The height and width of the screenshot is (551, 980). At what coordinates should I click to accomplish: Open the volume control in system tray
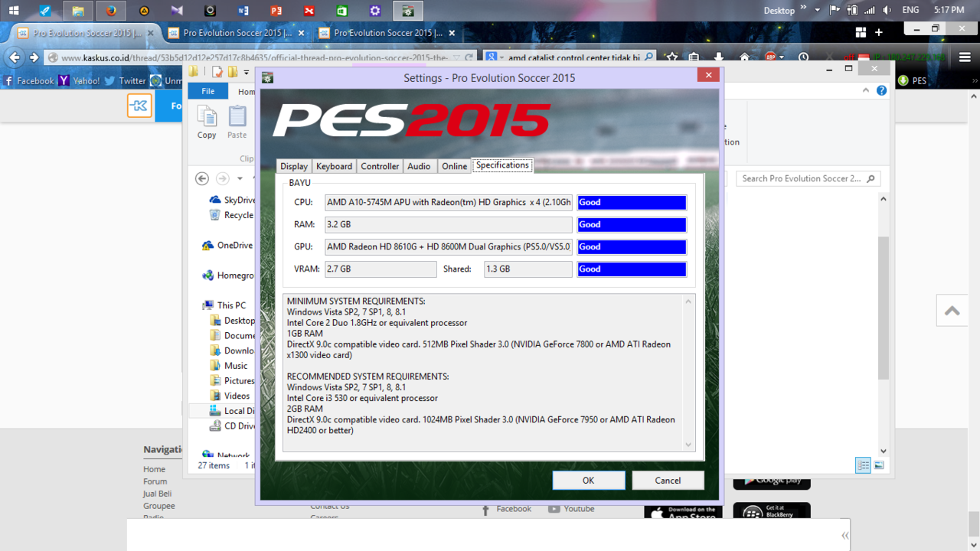[x=887, y=10]
